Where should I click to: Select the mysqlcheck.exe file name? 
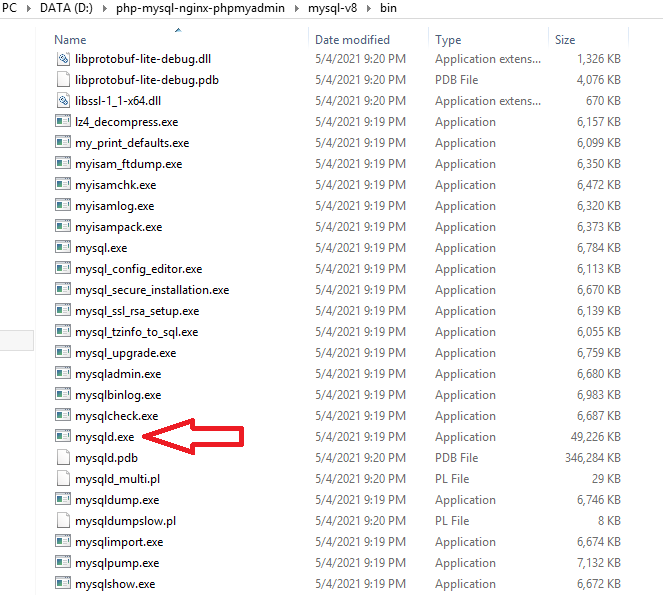point(117,416)
